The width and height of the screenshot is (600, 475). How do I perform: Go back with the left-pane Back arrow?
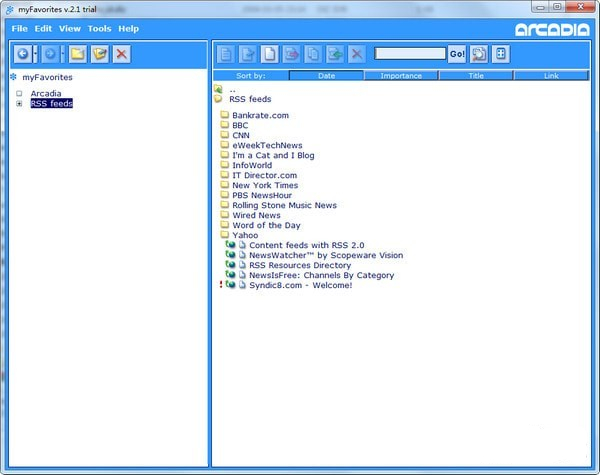23,54
